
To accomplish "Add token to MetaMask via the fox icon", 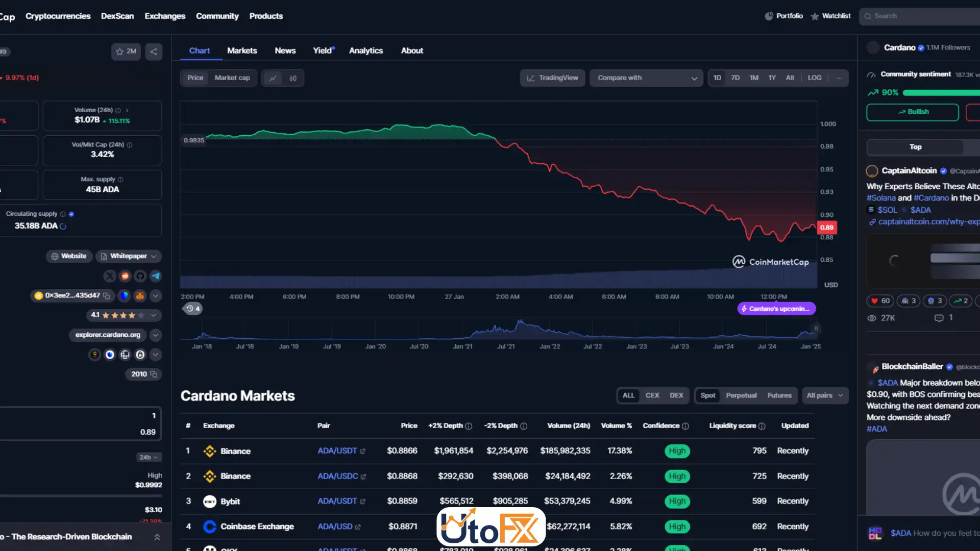I will [x=140, y=295].
